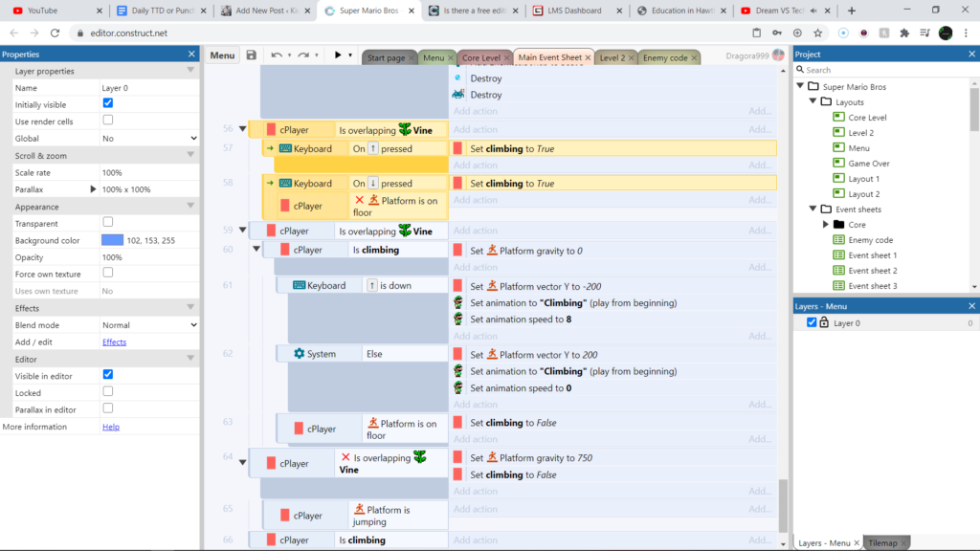The height and width of the screenshot is (551, 980).
Task: Undo the last editor action
Action: [277, 55]
